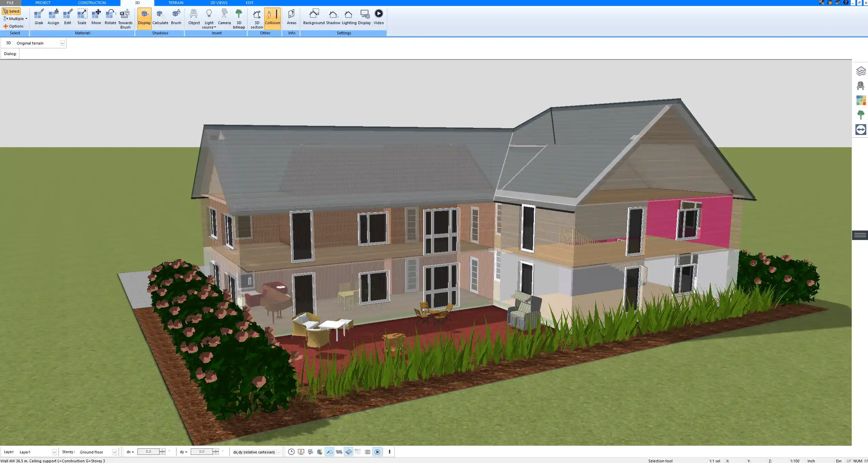The image size is (868, 463).
Task: Toggle the grid display in status bar
Action: pyautogui.click(x=368, y=452)
